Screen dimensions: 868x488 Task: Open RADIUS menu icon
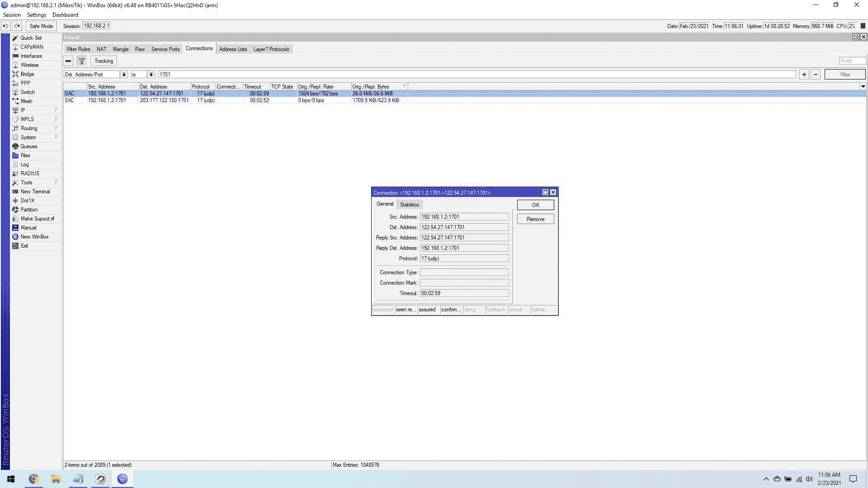pyautogui.click(x=15, y=174)
